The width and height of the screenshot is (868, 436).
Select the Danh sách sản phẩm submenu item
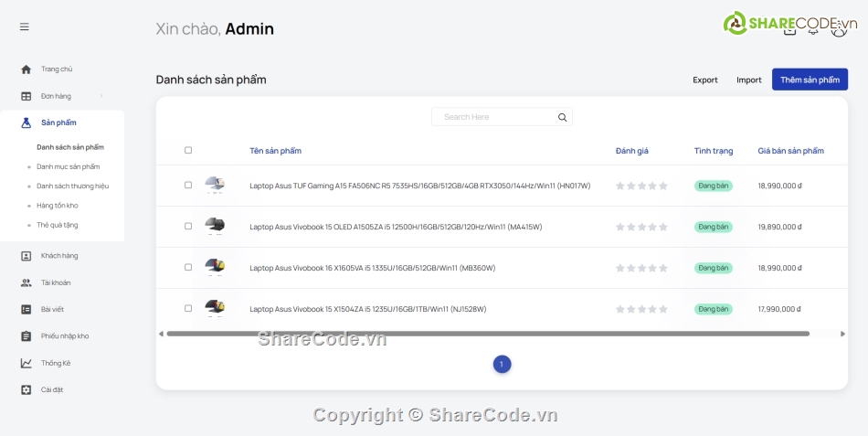click(70, 147)
